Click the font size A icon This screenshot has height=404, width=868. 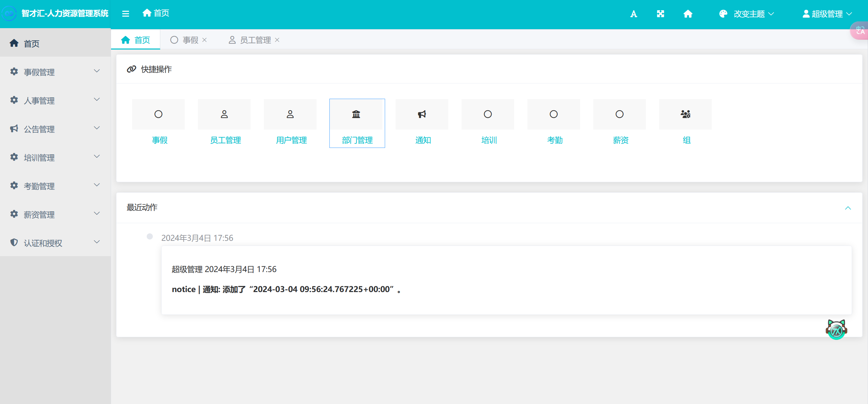pyautogui.click(x=633, y=14)
